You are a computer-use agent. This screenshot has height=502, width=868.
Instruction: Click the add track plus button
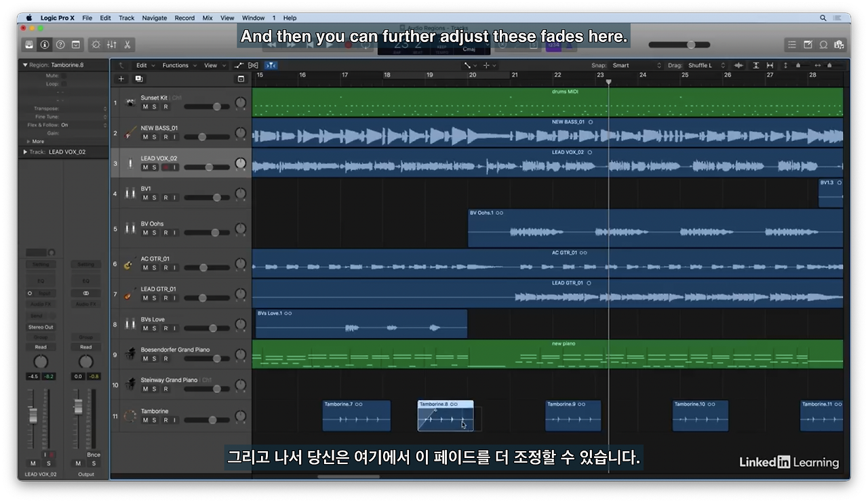click(121, 79)
